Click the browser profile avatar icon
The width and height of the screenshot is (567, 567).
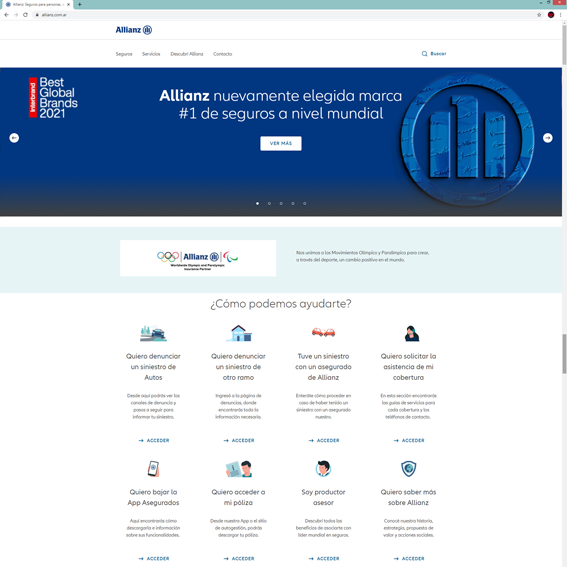pos(551,15)
